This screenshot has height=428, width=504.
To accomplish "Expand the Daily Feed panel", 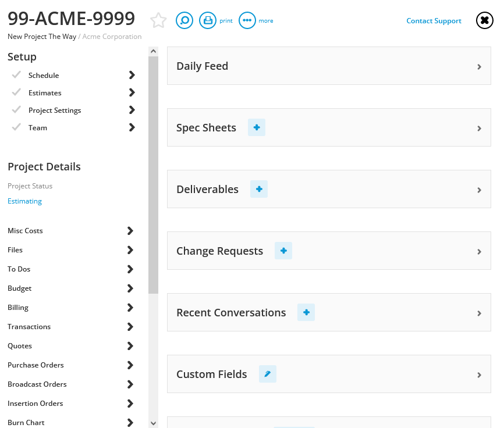I will pos(479,66).
